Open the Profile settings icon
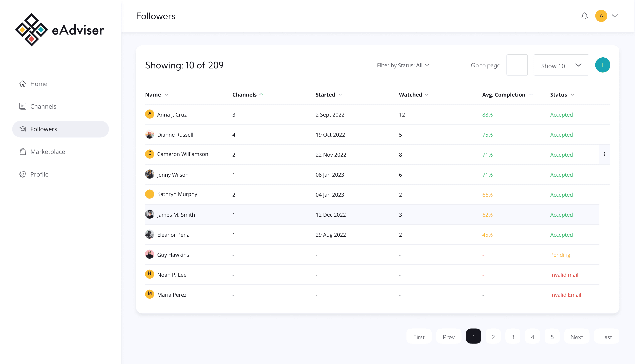 [23, 174]
